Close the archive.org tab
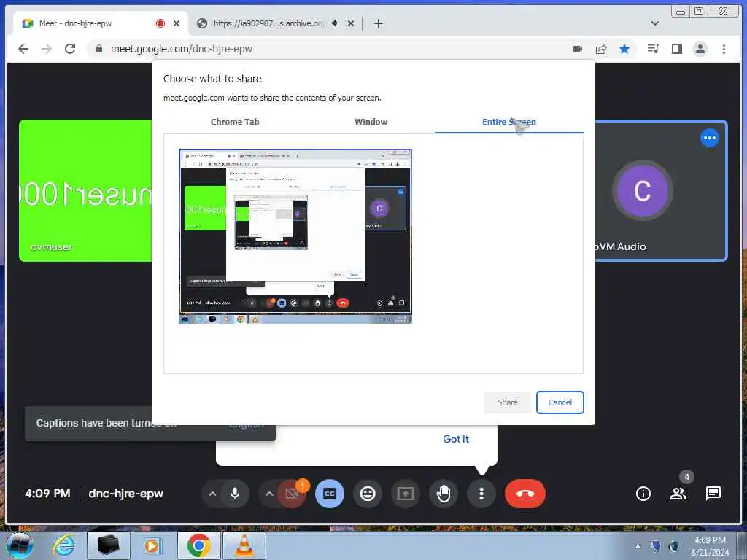The height and width of the screenshot is (560, 747). [x=351, y=23]
